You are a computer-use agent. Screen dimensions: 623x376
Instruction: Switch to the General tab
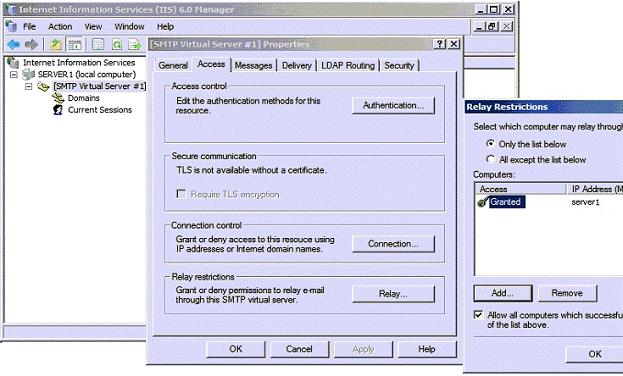(x=173, y=66)
